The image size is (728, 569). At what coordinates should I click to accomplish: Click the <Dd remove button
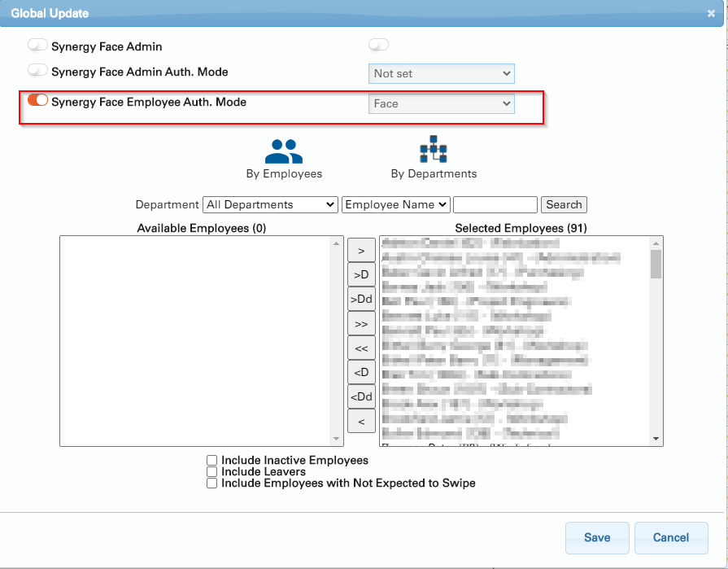[361, 396]
